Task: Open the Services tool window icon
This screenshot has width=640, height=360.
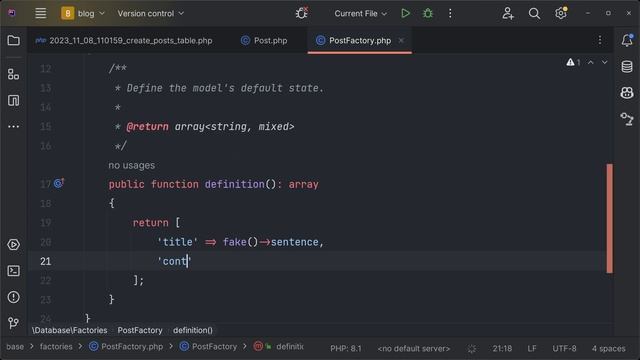Action: point(13,244)
